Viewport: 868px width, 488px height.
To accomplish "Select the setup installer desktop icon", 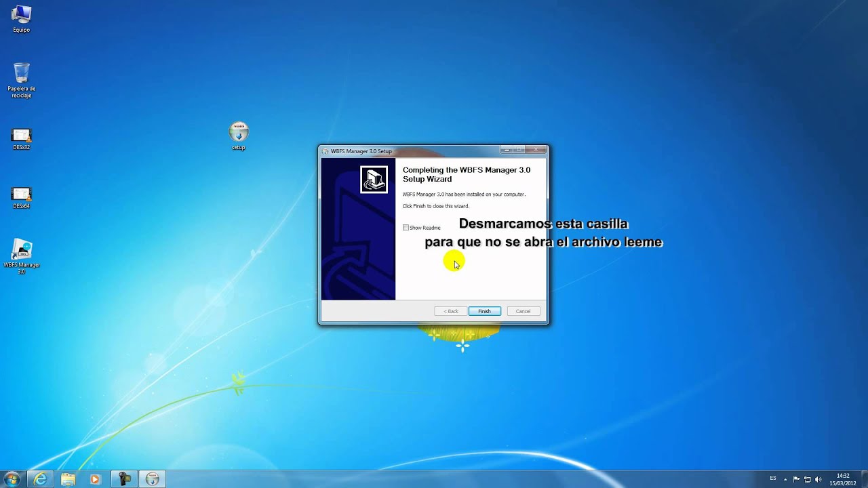I will pyautogui.click(x=239, y=136).
